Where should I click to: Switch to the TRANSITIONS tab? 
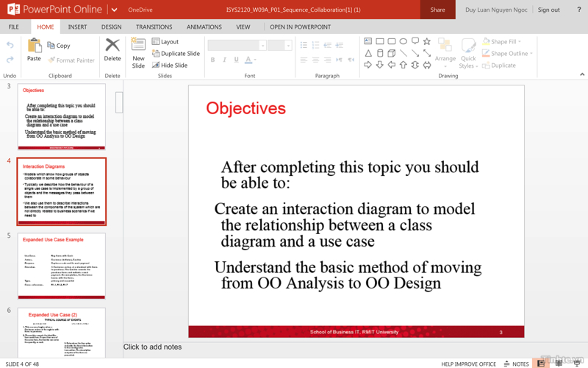tap(154, 27)
